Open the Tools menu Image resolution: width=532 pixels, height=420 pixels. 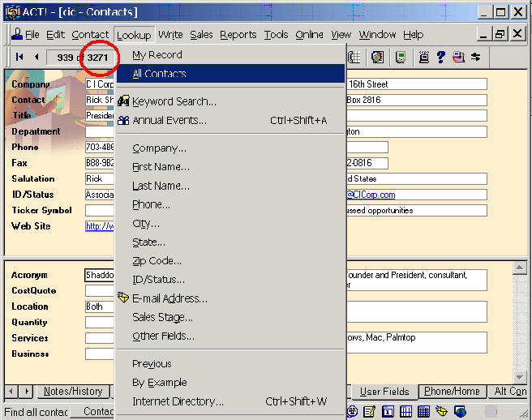276,35
